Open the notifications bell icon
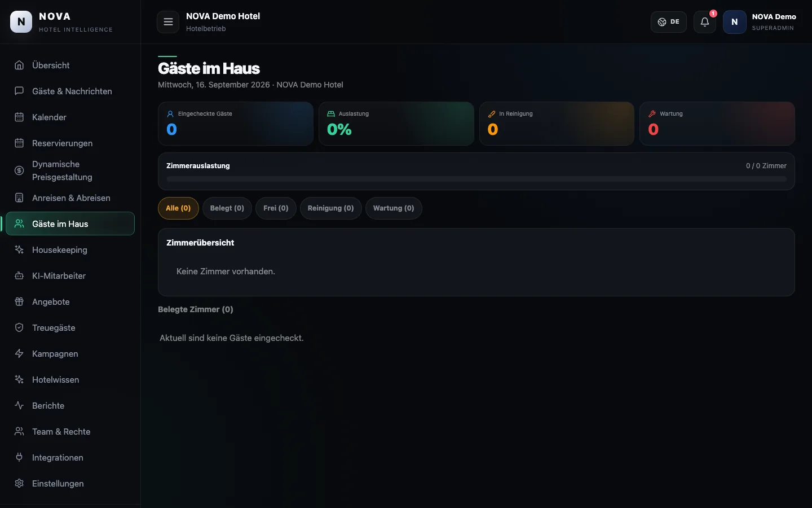The height and width of the screenshot is (508, 812). (x=705, y=22)
